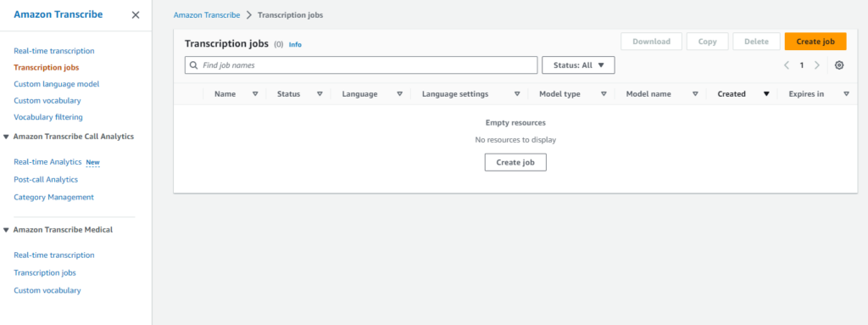868x325 pixels.
Task: Open Medical Transcription jobs link
Action: click(x=45, y=273)
